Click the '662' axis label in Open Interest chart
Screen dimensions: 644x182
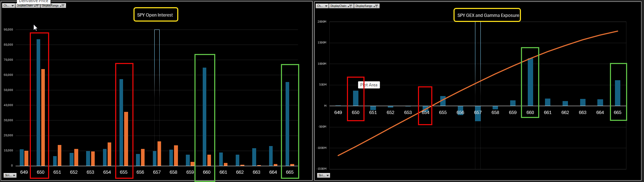(240, 172)
